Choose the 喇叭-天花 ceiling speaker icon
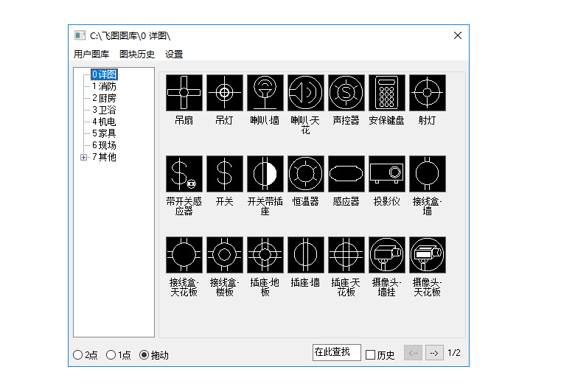 coord(306,93)
